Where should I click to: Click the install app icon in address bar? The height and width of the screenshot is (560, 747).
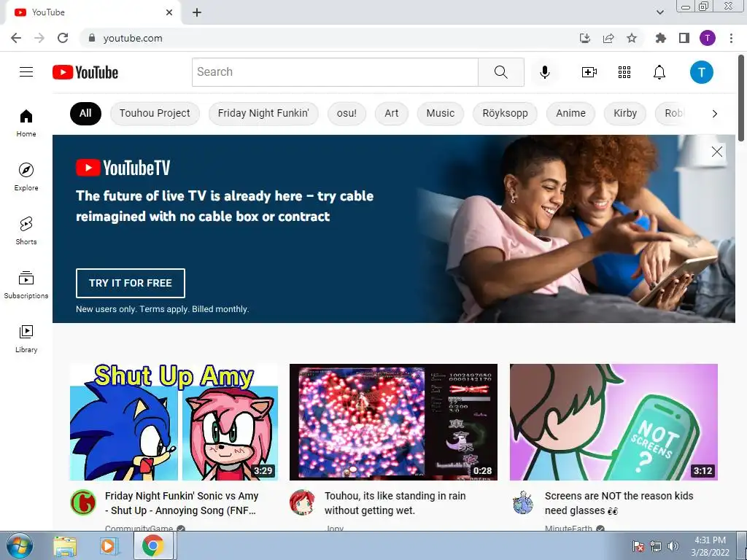click(585, 38)
